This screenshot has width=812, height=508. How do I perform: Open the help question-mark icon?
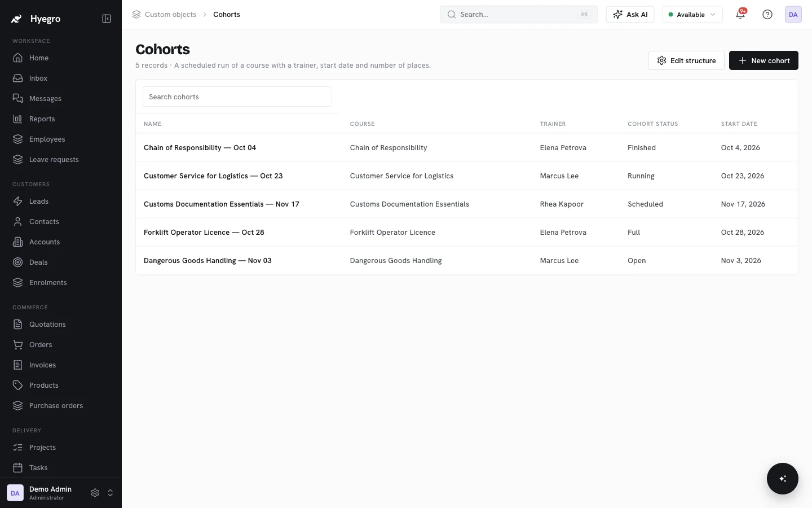coord(767,15)
